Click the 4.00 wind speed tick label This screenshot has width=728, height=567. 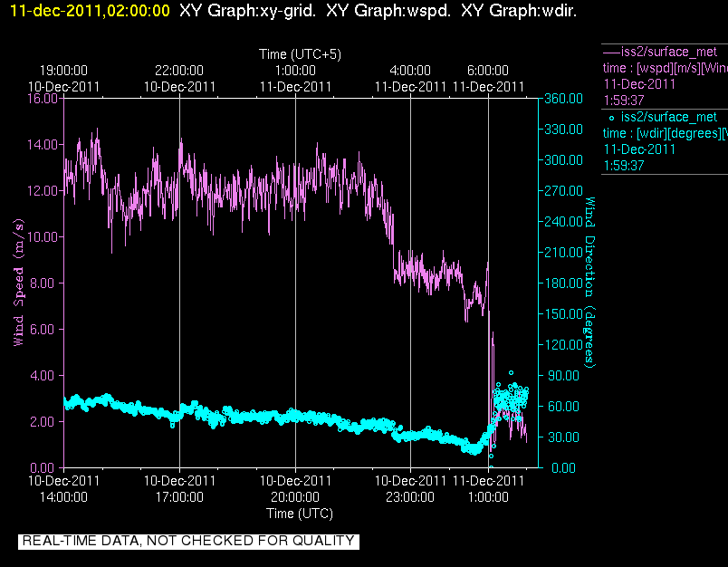(44, 375)
